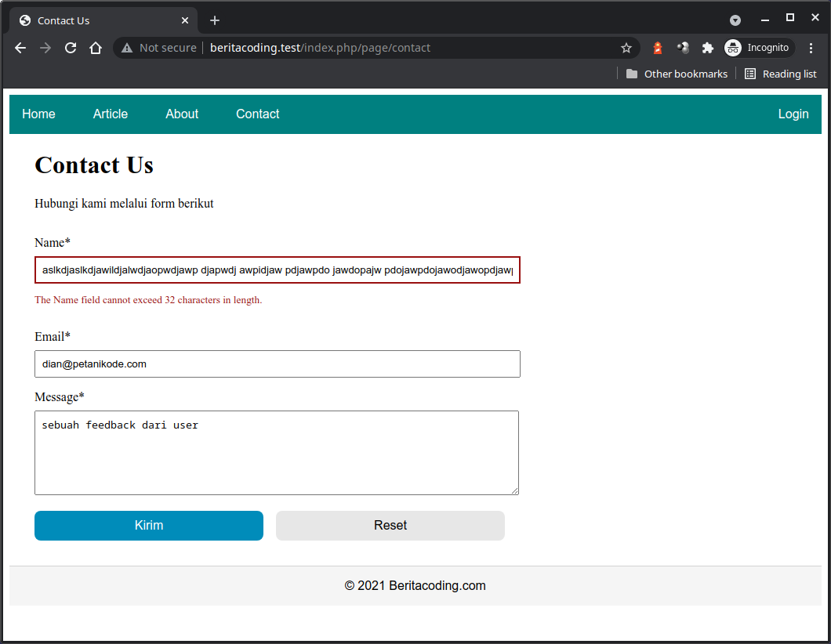
Task: Focus the Email input field
Action: tap(278, 364)
